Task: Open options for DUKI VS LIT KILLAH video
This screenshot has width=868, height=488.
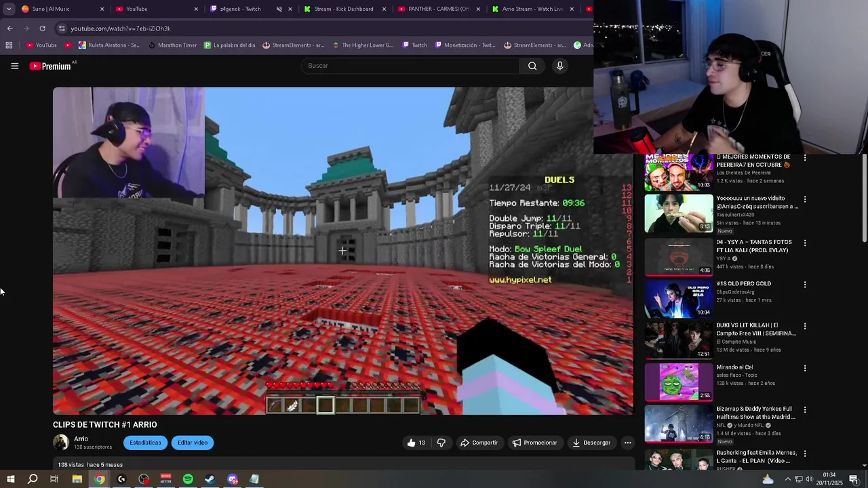Action: pyautogui.click(x=805, y=326)
